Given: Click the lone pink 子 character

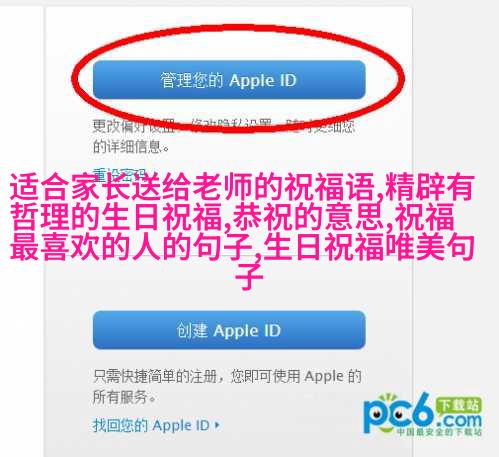Looking at the screenshot, I should click(x=249, y=276).
